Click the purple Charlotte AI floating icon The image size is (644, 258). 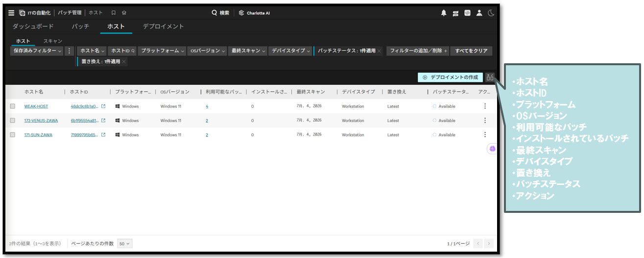(492, 149)
